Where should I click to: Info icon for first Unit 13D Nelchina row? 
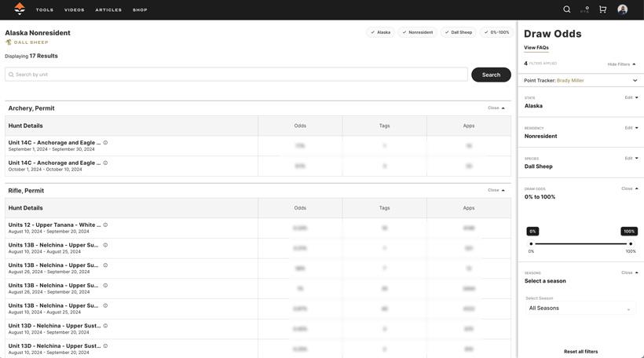point(105,326)
